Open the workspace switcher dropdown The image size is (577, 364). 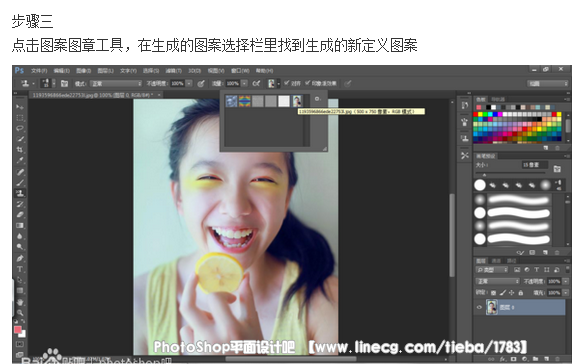[548, 84]
